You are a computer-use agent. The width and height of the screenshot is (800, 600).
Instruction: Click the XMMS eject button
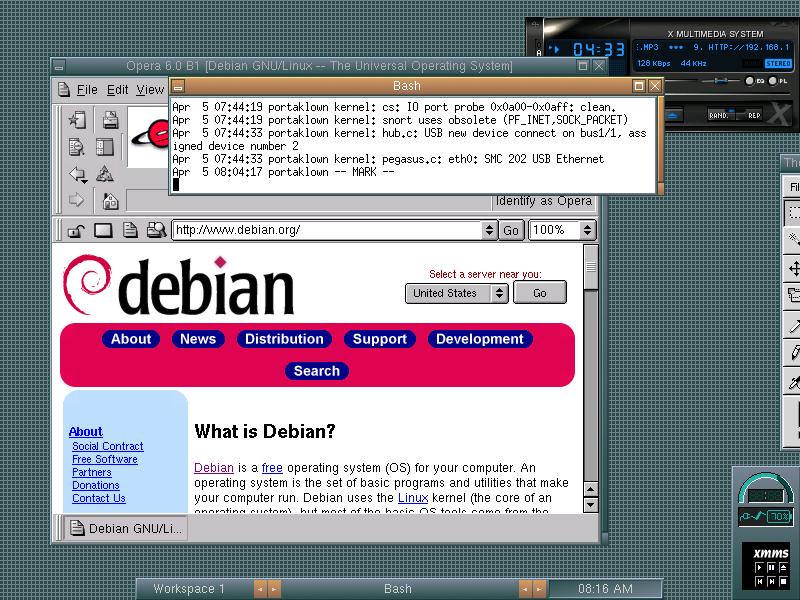point(676,114)
